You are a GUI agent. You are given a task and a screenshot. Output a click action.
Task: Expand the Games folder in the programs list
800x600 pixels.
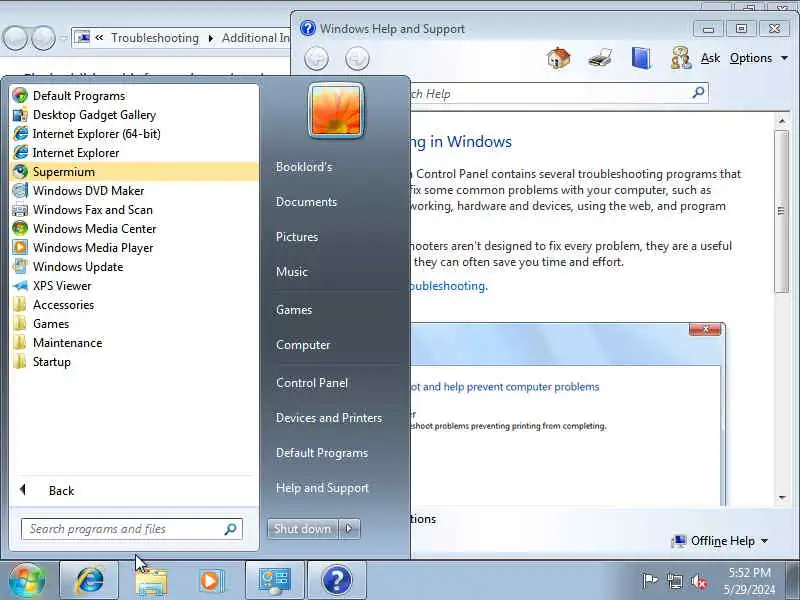[x=134, y=323]
